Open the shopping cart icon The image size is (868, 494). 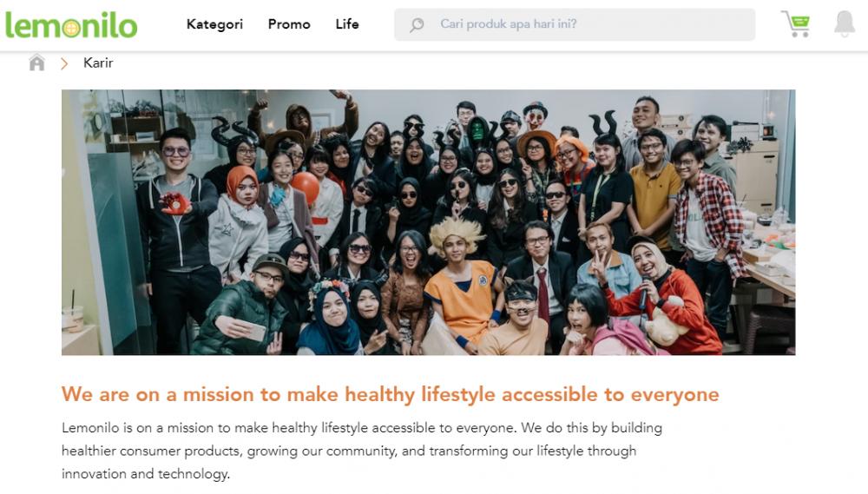796,23
